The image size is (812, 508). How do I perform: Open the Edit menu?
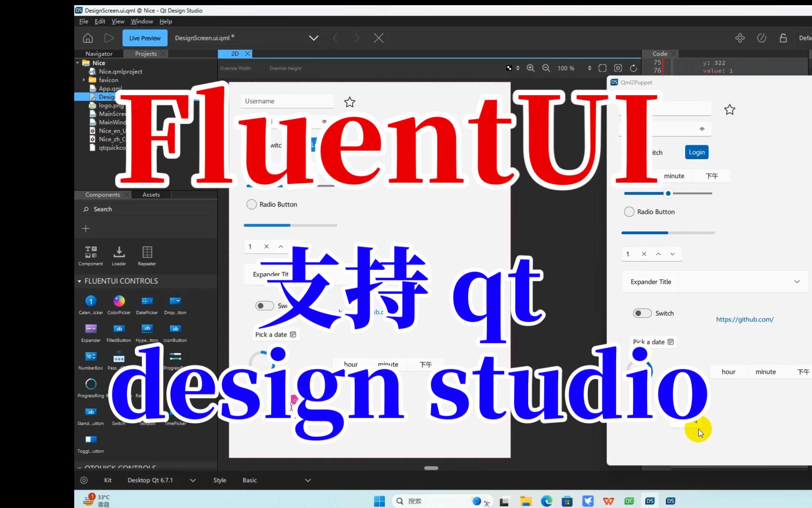click(100, 22)
